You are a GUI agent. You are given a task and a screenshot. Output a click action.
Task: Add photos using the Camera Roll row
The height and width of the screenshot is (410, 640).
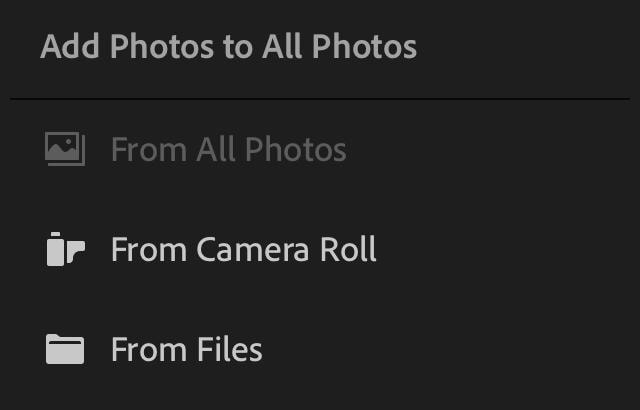(320, 249)
